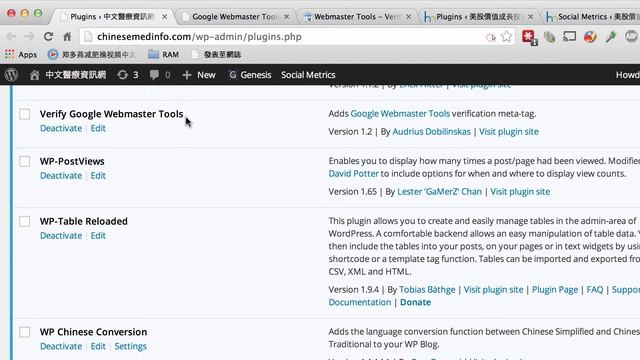Open the RAM bookmarks folder

163,54
